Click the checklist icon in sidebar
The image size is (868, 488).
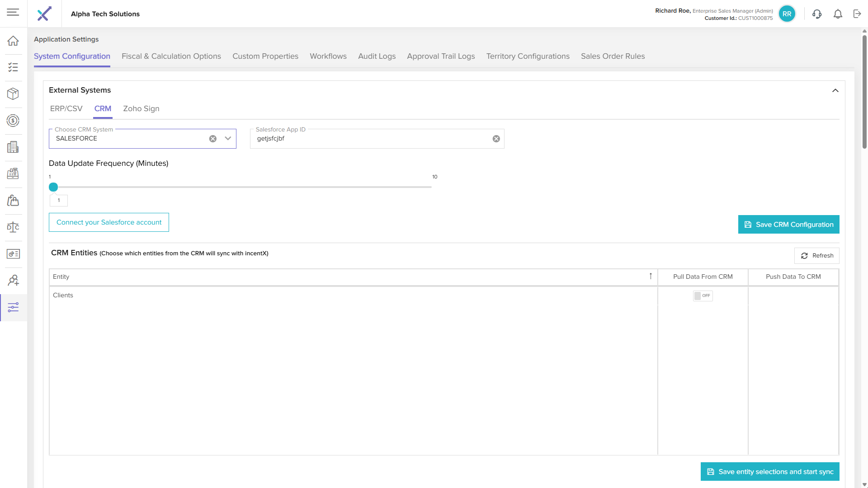13,67
